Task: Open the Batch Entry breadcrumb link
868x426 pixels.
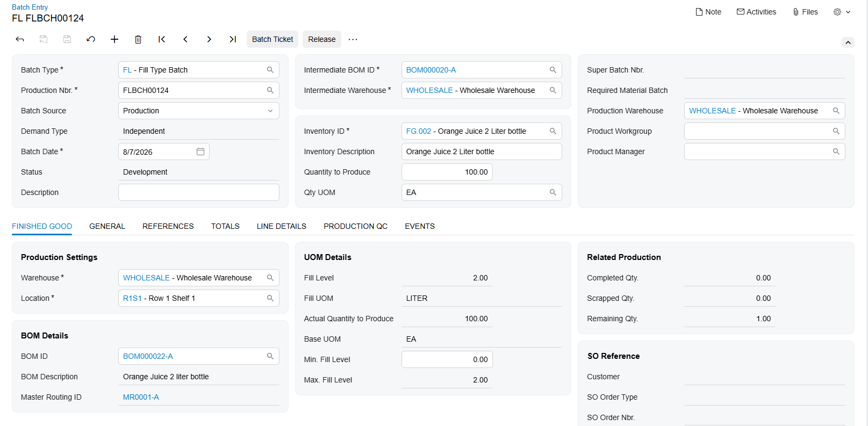Action: (30, 7)
